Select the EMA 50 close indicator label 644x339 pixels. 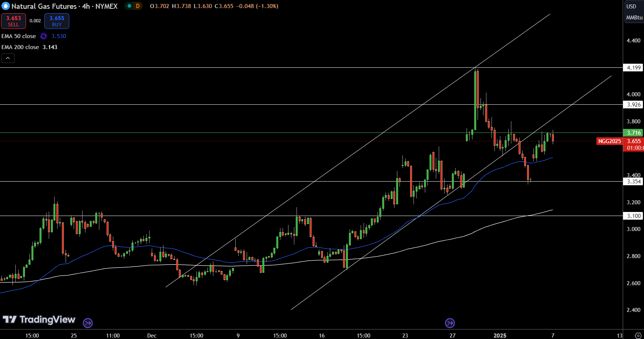[19, 36]
